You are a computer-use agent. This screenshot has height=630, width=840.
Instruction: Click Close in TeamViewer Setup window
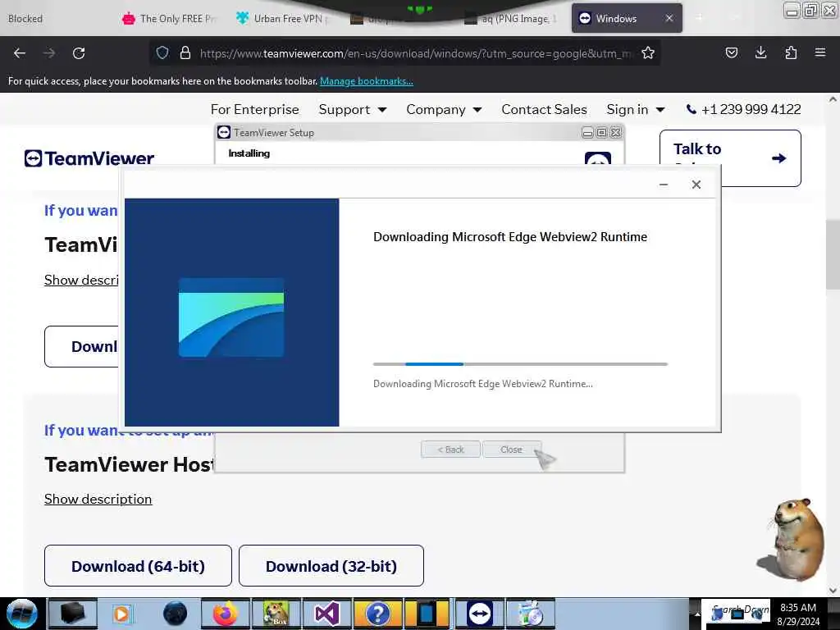click(512, 450)
